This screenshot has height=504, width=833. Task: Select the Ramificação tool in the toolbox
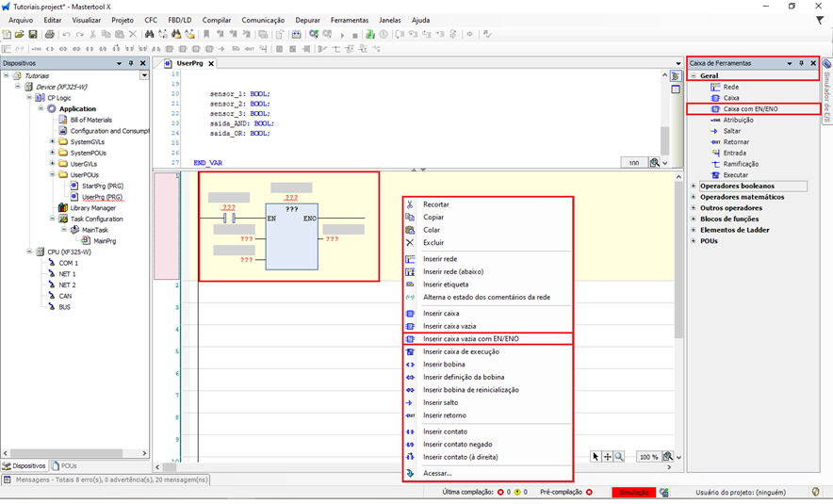[x=739, y=164]
